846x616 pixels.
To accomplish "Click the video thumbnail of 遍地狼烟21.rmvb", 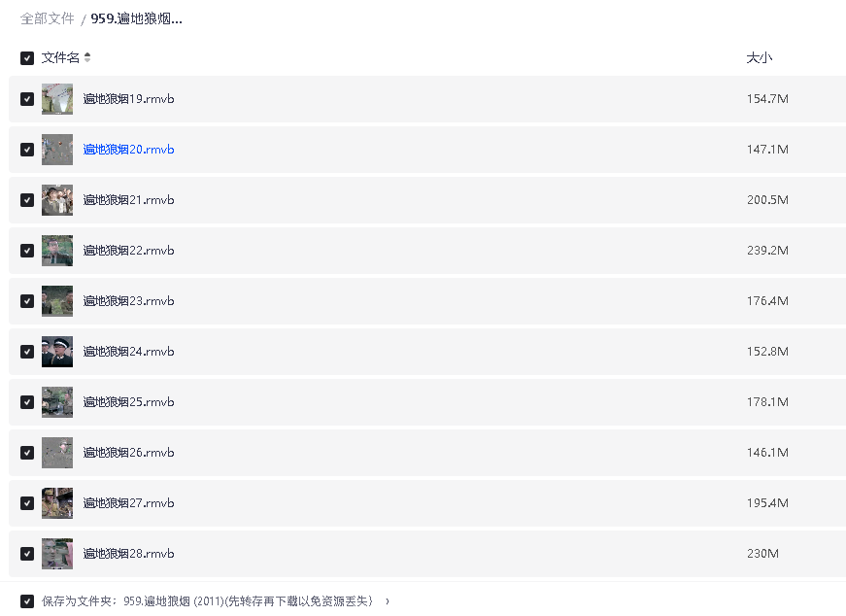I will 57,200.
